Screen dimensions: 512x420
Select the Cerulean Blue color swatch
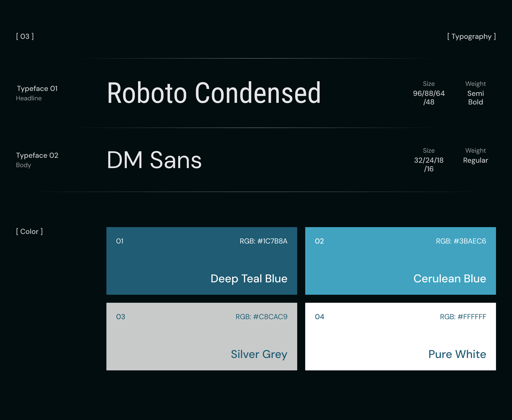pos(401,261)
